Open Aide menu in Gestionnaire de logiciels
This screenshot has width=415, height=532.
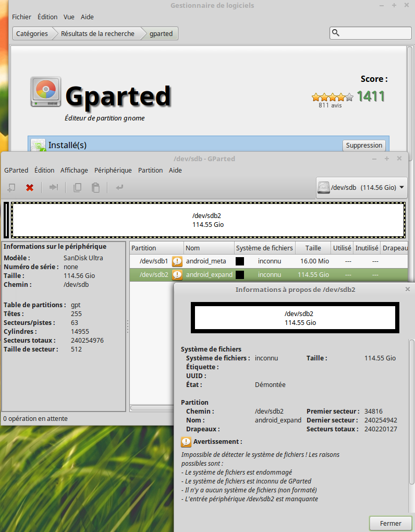[87, 17]
